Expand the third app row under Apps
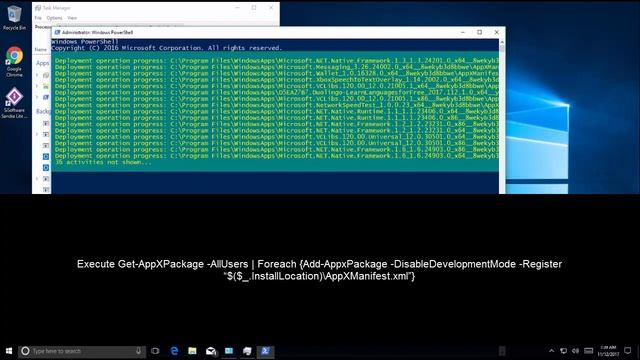This screenshot has width=640, height=360. pos(37,97)
